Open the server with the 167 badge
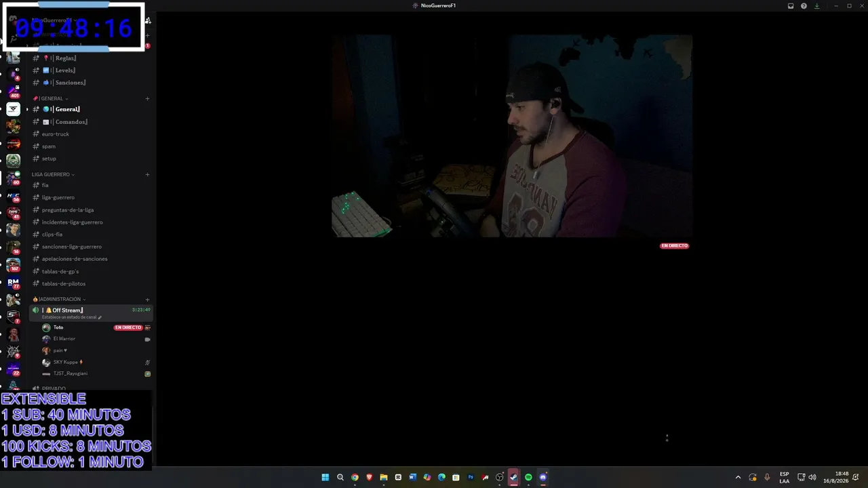Image resolution: width=868 pixels, height=488 pixels. click(x=14, y=264)
